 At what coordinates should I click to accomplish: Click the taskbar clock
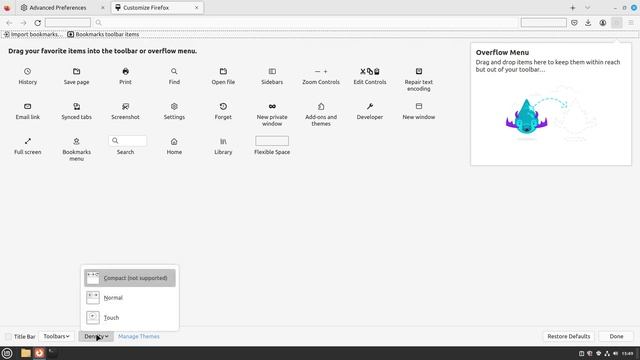point(628,353)
